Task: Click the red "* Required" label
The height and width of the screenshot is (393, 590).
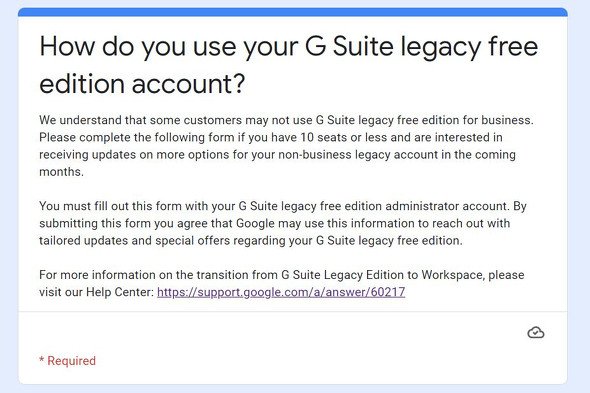Action: 68,361
